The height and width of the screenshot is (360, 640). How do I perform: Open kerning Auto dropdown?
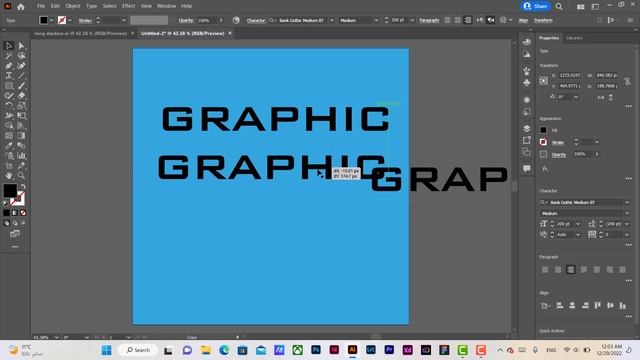pos(578,235)
